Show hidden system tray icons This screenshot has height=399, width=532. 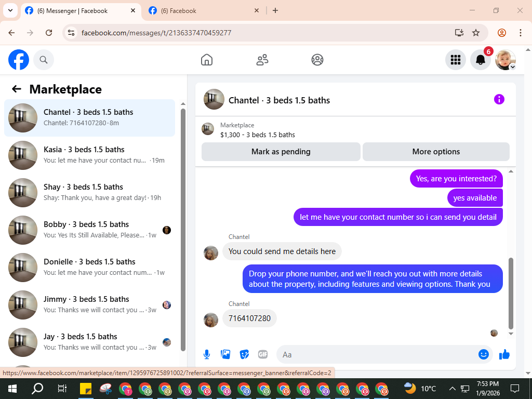coord(453,389)
